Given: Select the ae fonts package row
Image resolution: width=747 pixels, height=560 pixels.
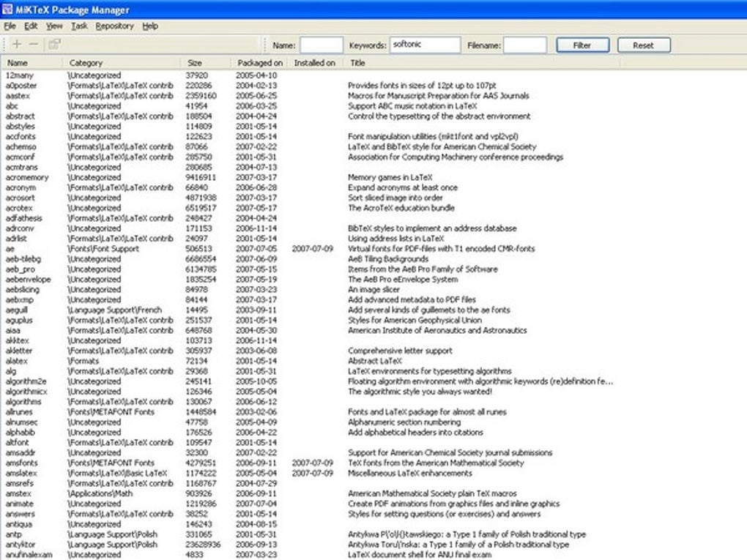Looking at the screenshot, I should pos(310,249).
